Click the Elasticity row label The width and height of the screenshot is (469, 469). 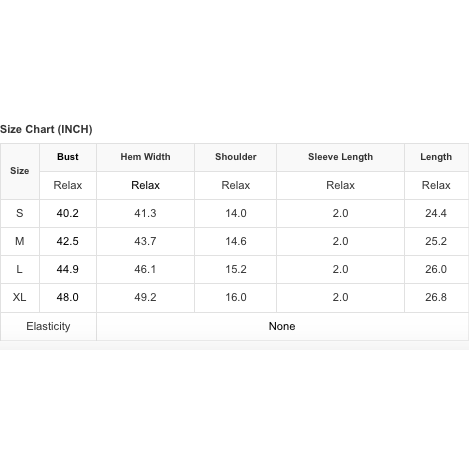[x=48, y=326]
